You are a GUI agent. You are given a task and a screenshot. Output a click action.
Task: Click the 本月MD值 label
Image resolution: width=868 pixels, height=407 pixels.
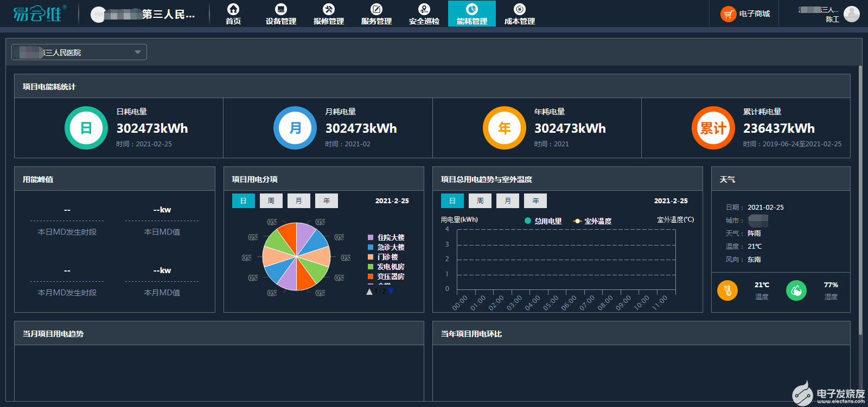tap(162, 293)
